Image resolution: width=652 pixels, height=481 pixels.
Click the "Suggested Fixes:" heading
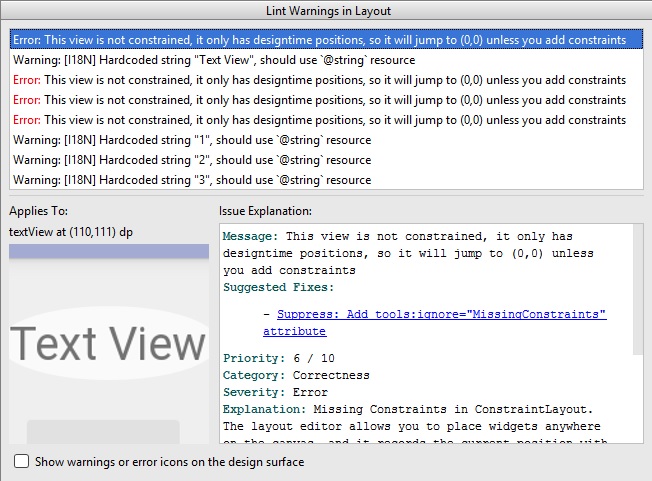[x=279, y=287]
